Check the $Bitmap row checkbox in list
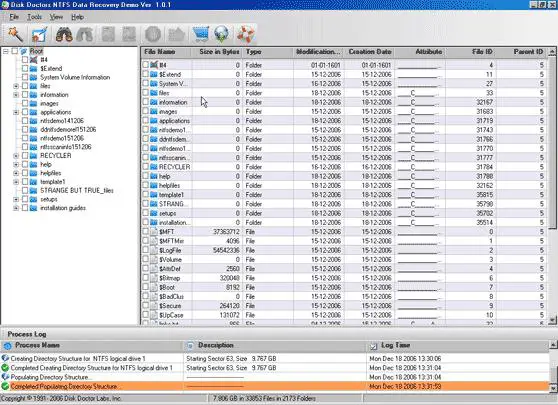The width and height of the screenshot is (558, 405). [146, 278]
